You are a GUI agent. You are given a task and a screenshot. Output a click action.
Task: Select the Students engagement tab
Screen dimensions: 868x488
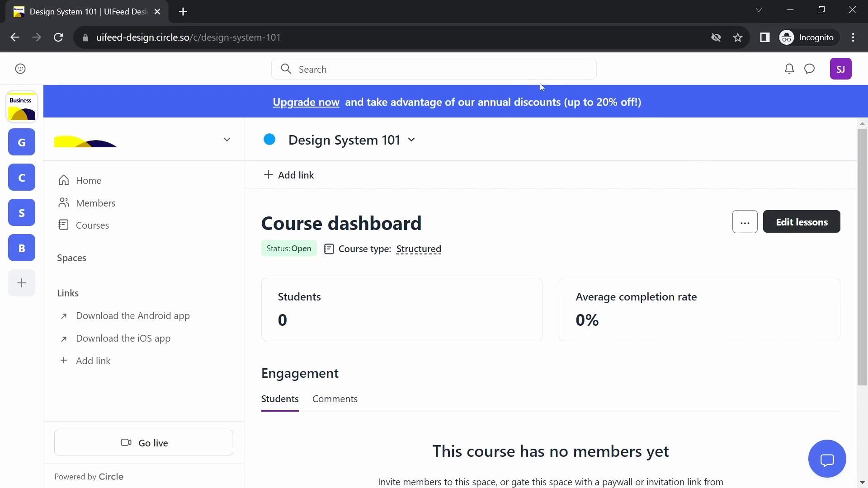coord(280,399)
